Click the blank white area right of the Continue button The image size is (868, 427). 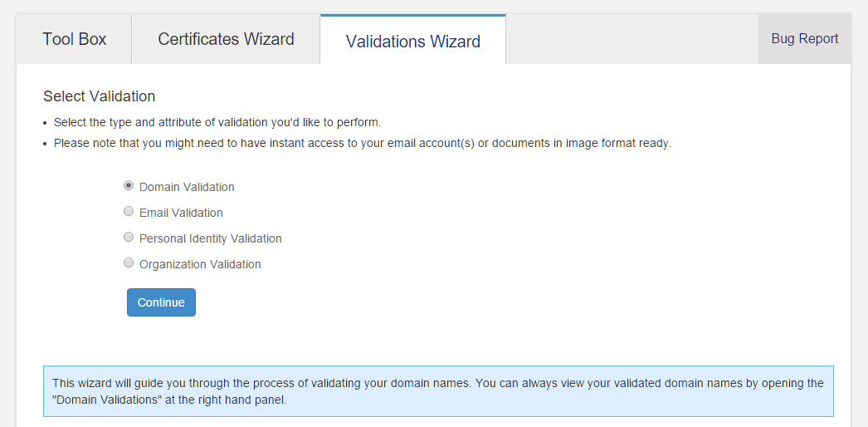[x=498, y=302]
